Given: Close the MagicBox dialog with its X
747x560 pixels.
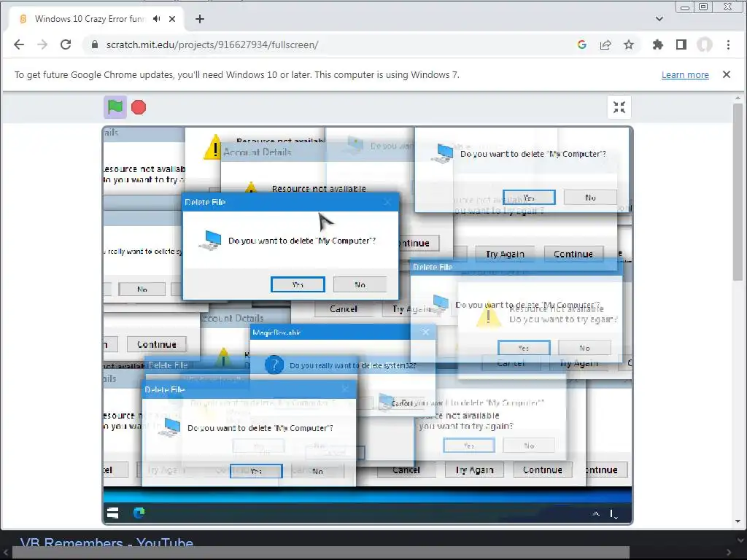Looking at the screenshot, I should pyautogui.click(x=425, y=332).
